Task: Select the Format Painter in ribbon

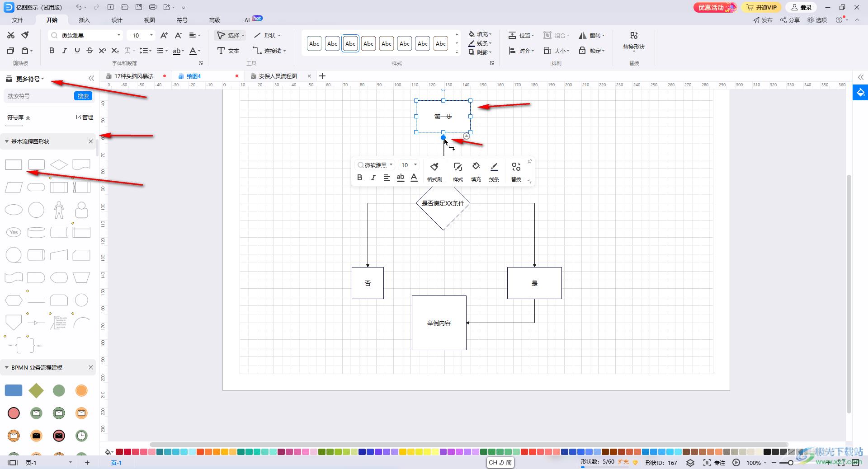Action: tap(25, 35)
